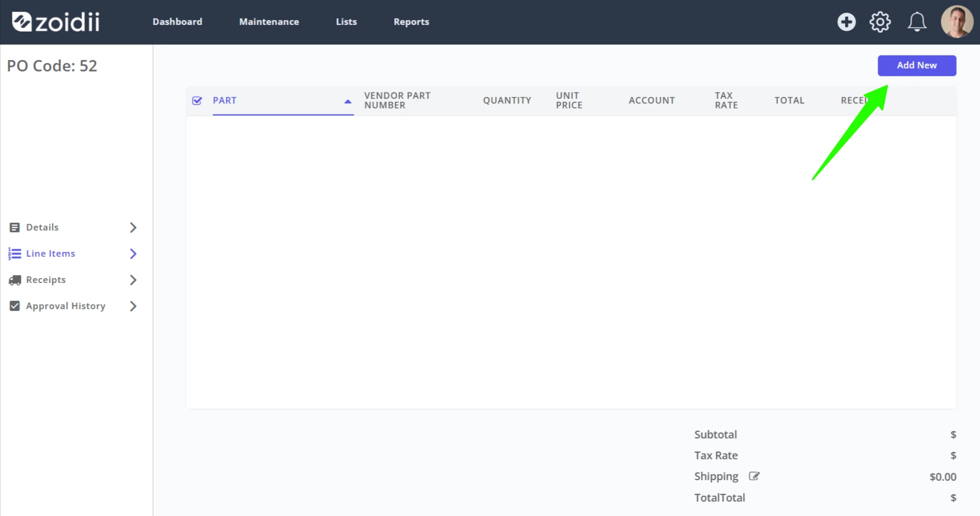This screenshot has width=980, height=516.
Task: Sort by Tax Rate column
Action: (726, 101)
